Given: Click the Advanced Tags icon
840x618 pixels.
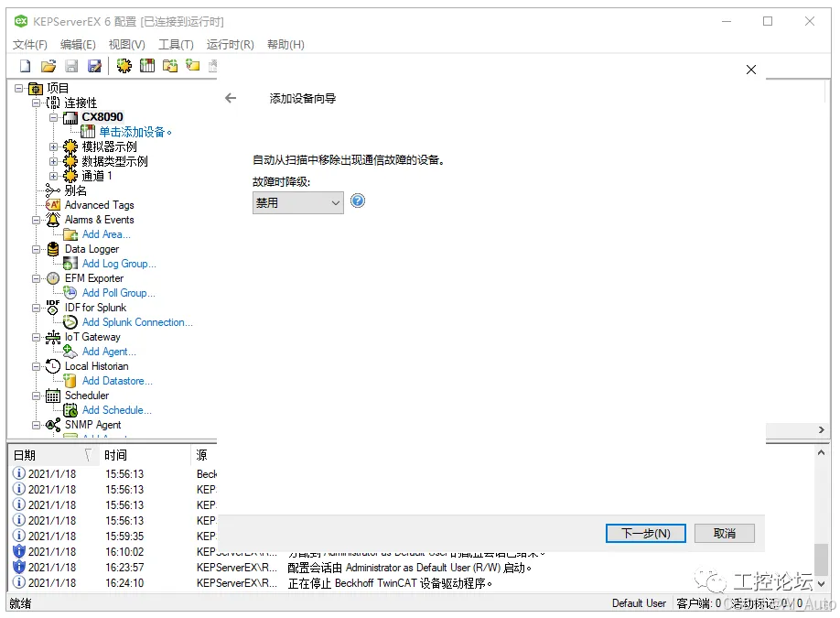Looking at the screenshot, I should click(x=53, y=205).
